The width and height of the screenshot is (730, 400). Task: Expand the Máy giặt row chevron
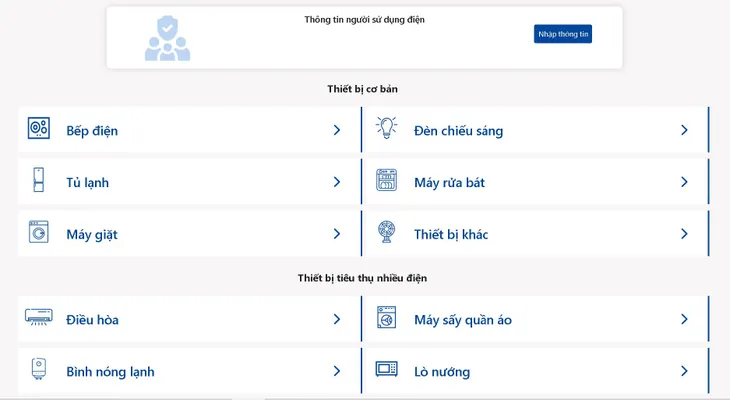tap(337, 234)
